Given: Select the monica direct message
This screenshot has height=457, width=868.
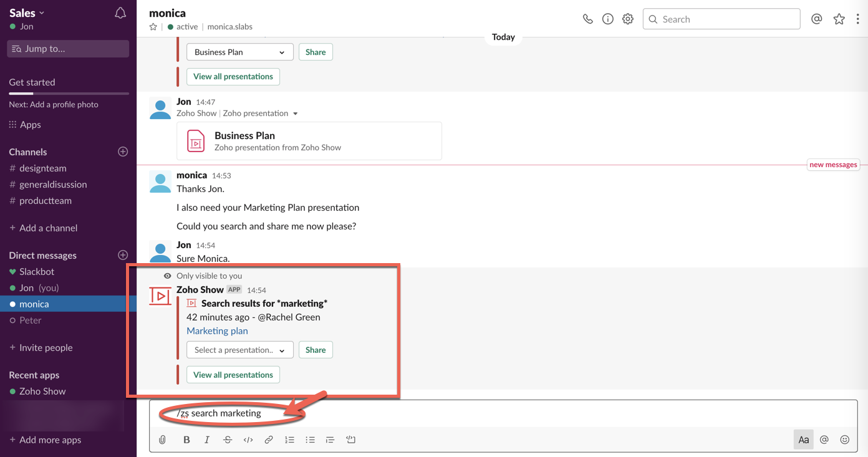Looking at the screenshot, I should [x=68, y=304].
